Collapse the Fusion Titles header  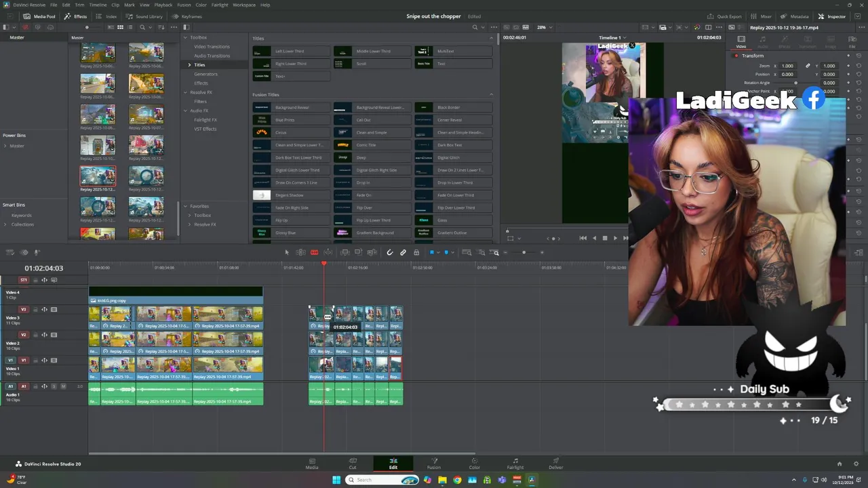tap(491, 94)
